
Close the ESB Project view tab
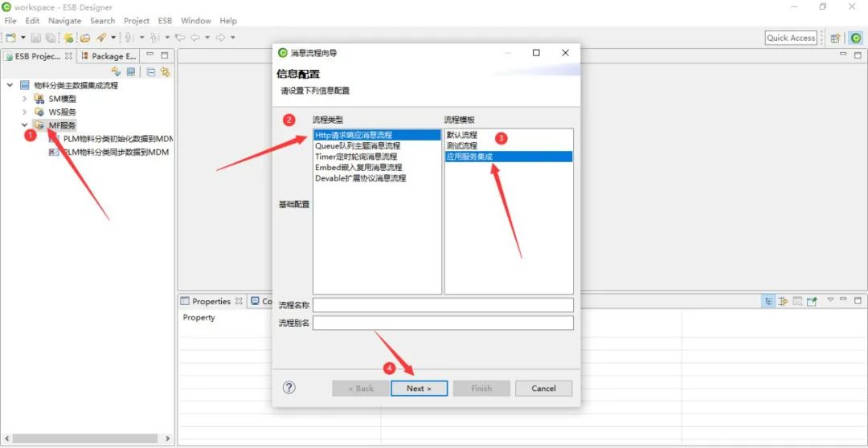click(68, 56)
